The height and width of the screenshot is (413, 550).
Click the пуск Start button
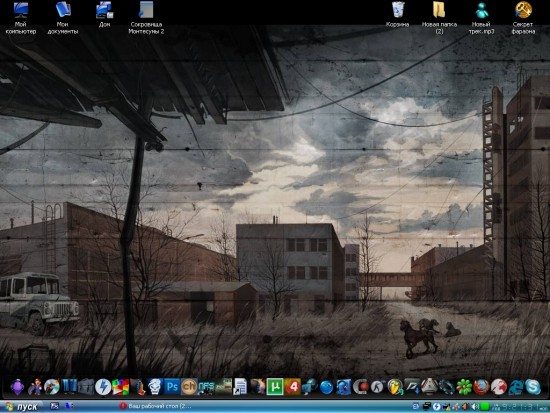(22, 406)
